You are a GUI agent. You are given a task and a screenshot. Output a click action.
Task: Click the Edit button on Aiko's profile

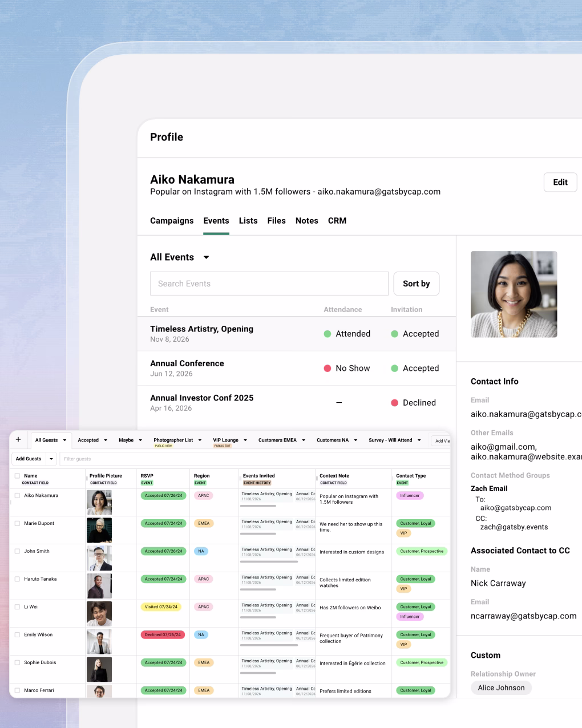tap(560, 182)
